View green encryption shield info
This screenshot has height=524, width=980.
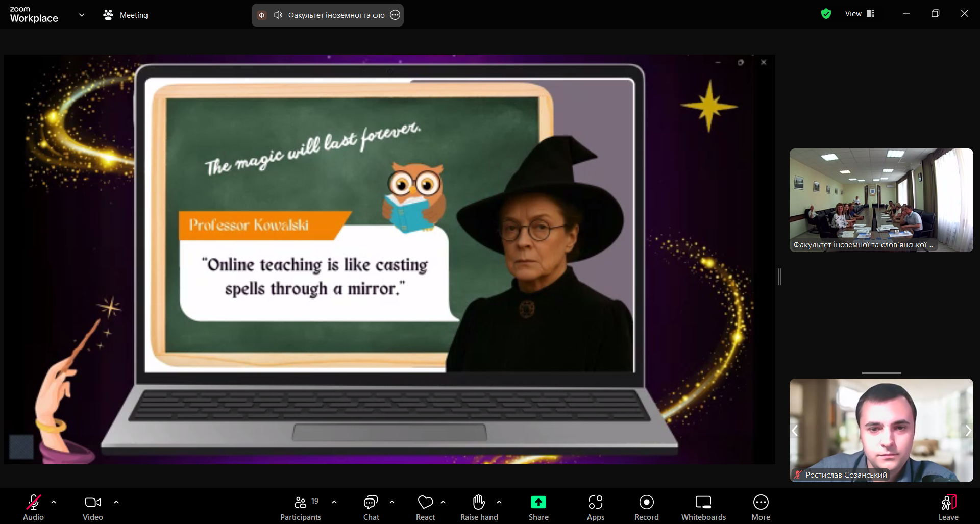tap(826, 14)
